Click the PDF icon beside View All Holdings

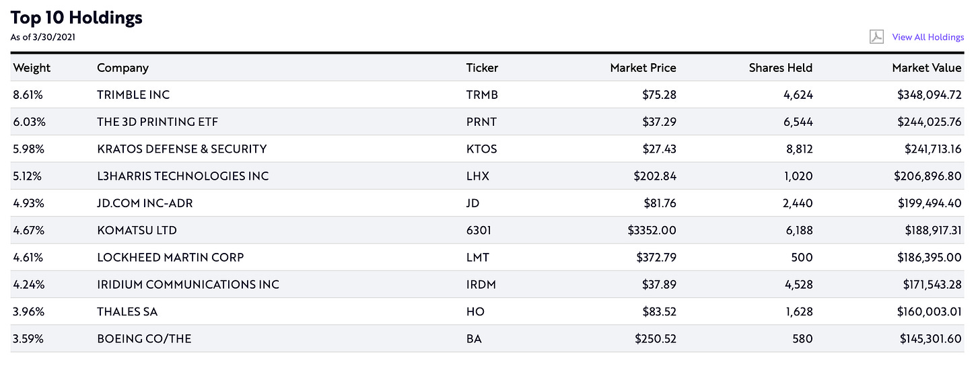[876, 37]
